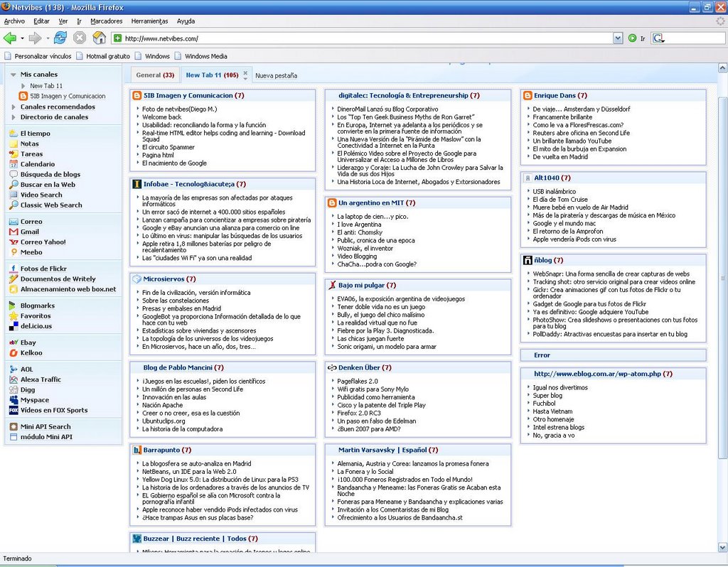Click the green Go button beside address bar
This screenshot has width=728, height=567.
632,38
